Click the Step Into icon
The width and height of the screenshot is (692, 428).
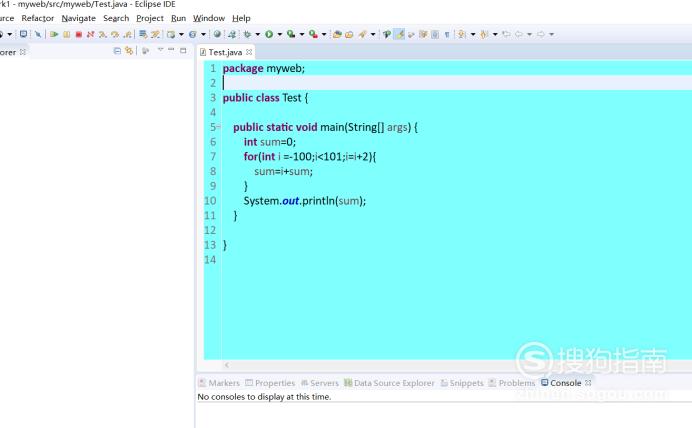tap(103, 34)
